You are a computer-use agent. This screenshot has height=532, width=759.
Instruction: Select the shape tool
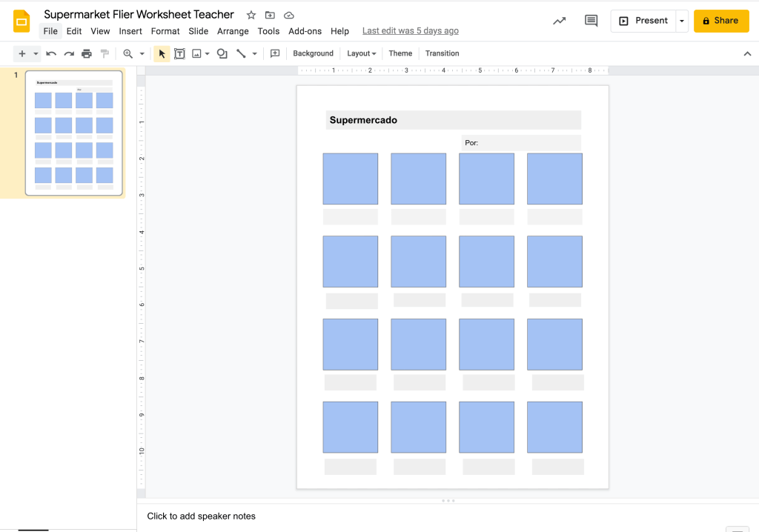point(222,53)
